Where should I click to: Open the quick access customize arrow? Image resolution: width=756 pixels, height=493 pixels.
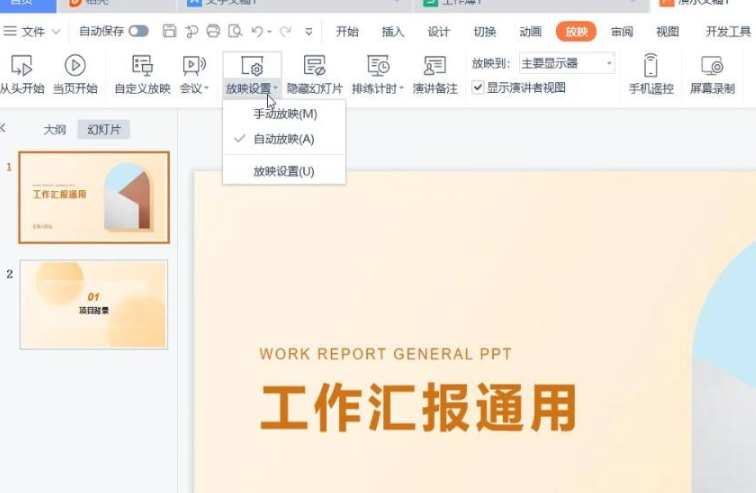coord(309,32)
